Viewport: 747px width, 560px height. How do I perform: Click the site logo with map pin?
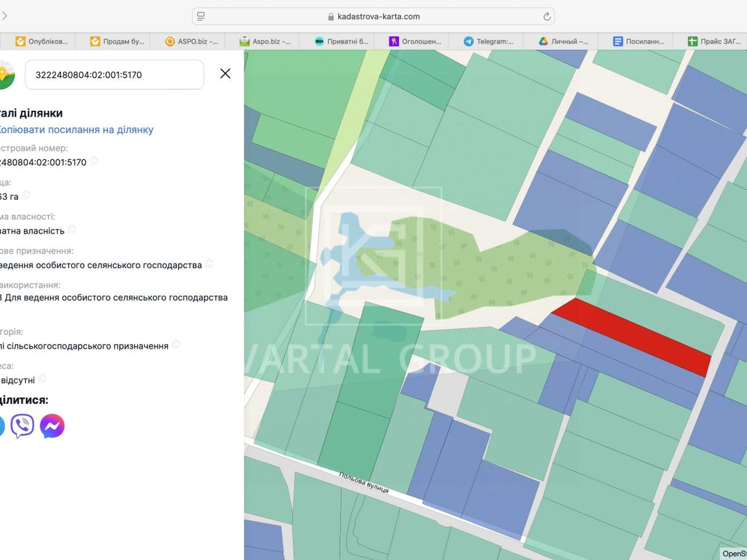[6, 75]
